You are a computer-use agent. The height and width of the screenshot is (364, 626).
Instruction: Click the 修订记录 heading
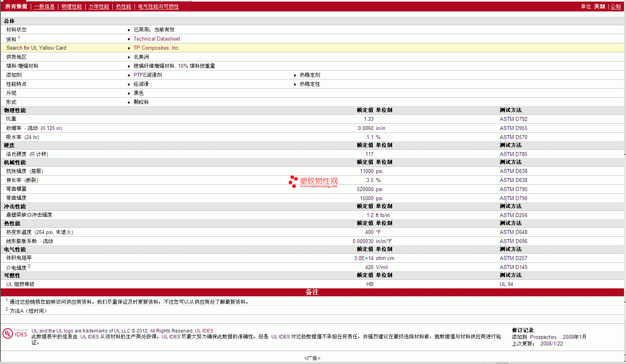(523, 330)
